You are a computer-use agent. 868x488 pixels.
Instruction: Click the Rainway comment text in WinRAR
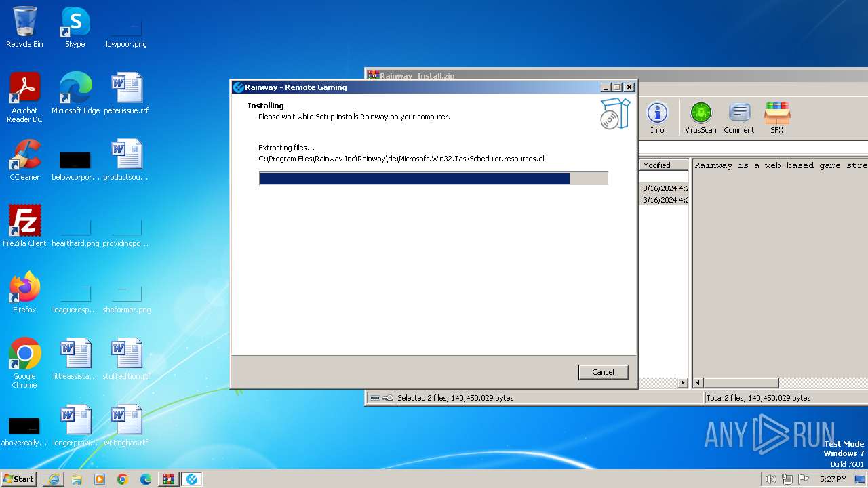coord(781,165)
